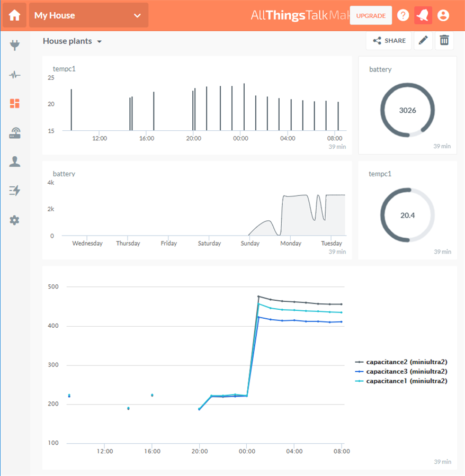Open the members person icon in sidebar
The height and width of the screenshot is (476, 465).
coord(15,162)
